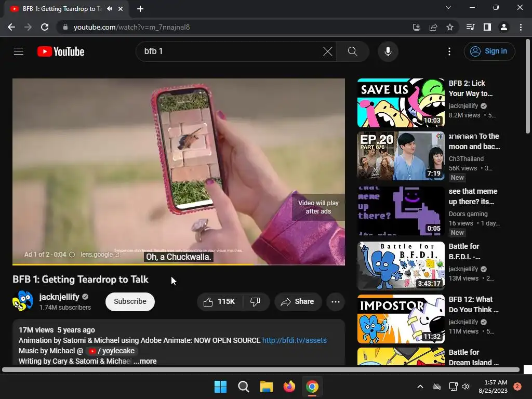
Task: Open BFB 12 IMPOSTOR thumbnail
Action: (401, 319)
